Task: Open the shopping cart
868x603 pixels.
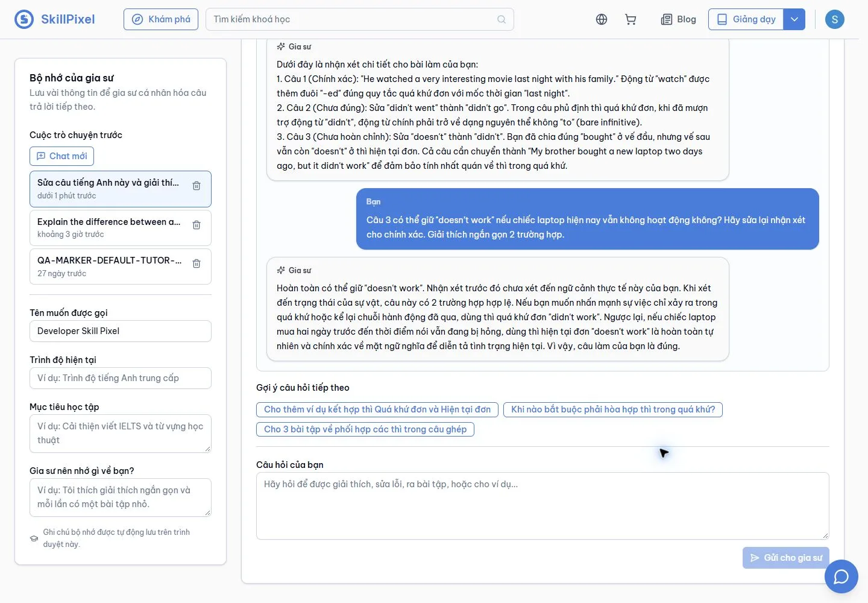Action: coord(631,19)
